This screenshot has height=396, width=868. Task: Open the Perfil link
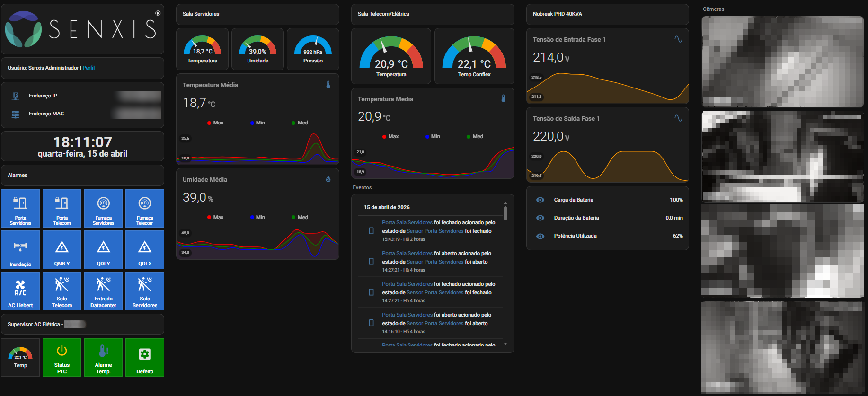89,68
